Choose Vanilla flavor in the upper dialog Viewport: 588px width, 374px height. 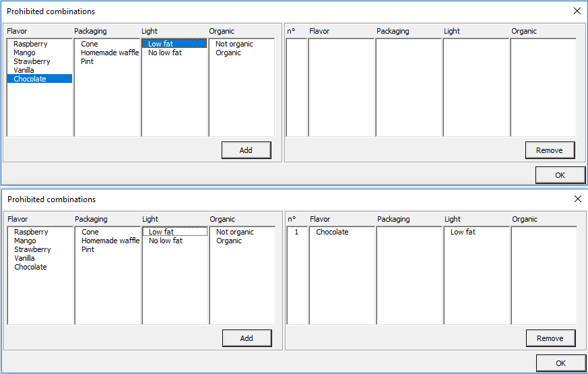click(24, 70)
